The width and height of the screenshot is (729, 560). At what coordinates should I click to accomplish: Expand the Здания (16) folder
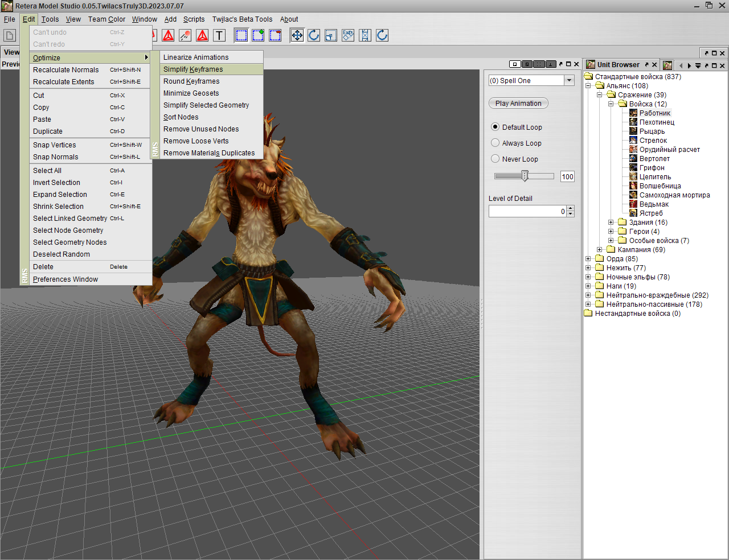pos(611,223)
